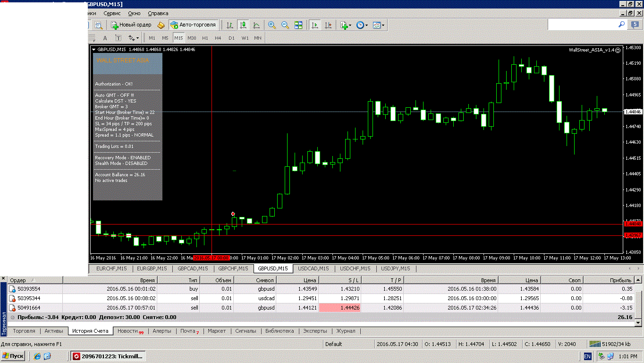Open the Окно menu
The height and width of the screenshot is (363, 644).
pos(134,13)
